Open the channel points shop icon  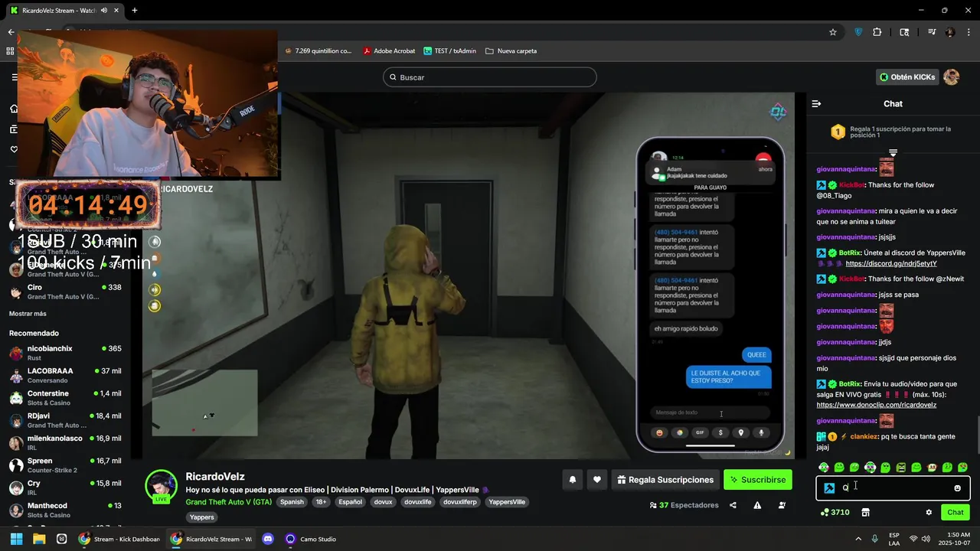866,512
